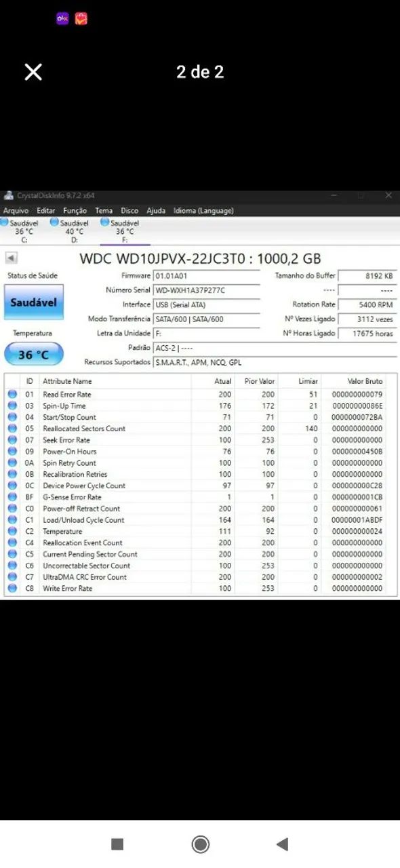The width and height of the screenshot is (400, 868).
Task: Click the Padrão field ACS-2
Action: pyautogui.click(x=275, y=348)
